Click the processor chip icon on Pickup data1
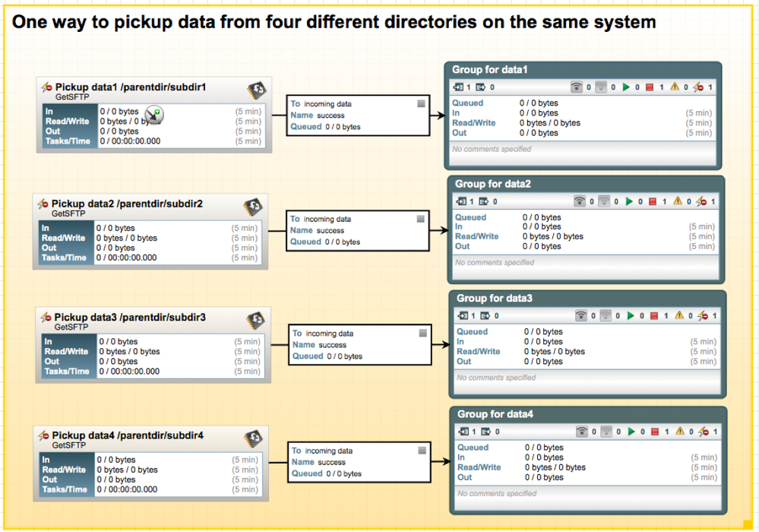This screenshot has width=759, height=532. pyautogui.click(x=256, y=90)
